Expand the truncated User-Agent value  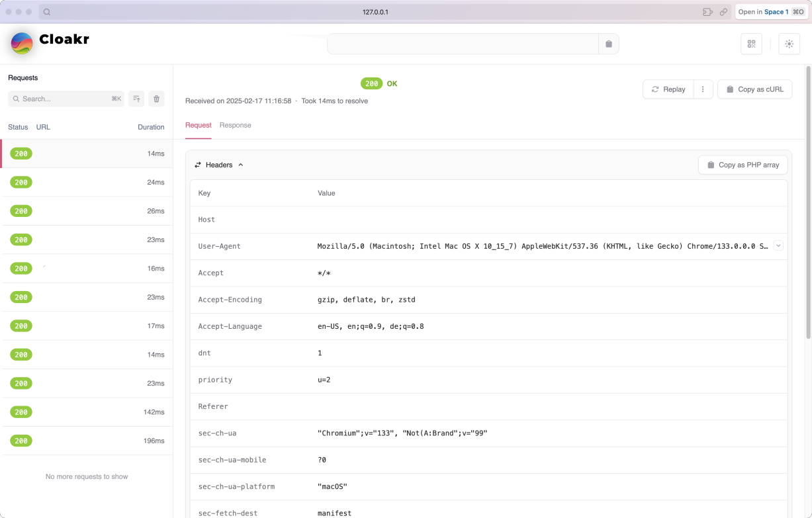778,245
